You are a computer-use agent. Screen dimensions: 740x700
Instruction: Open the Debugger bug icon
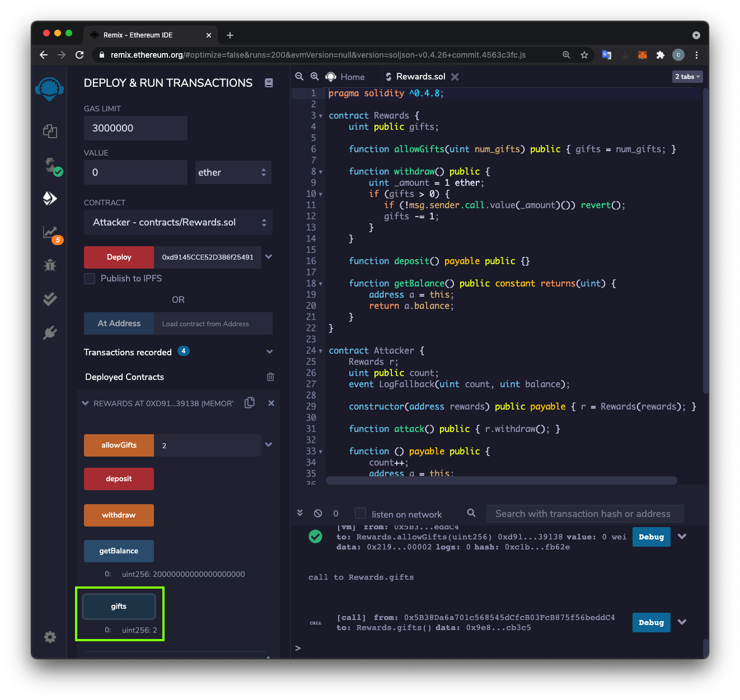(50, 265)
